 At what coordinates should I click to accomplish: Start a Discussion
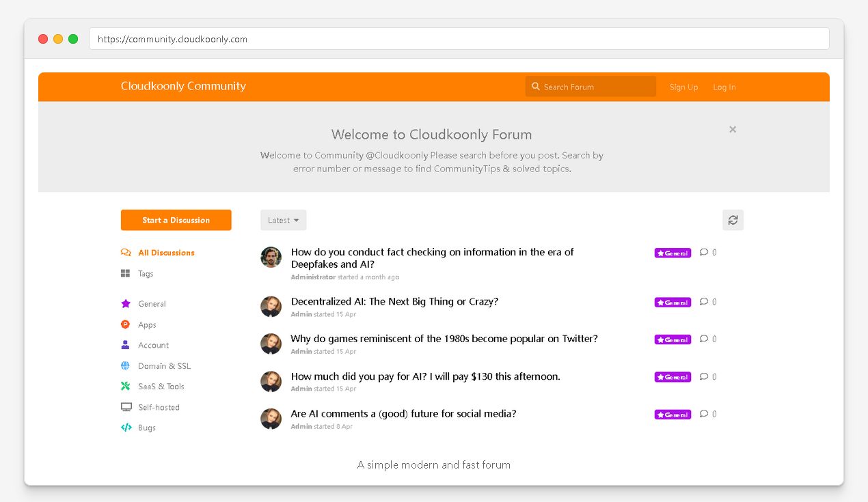pyautogui.click(x=176, y=220)
